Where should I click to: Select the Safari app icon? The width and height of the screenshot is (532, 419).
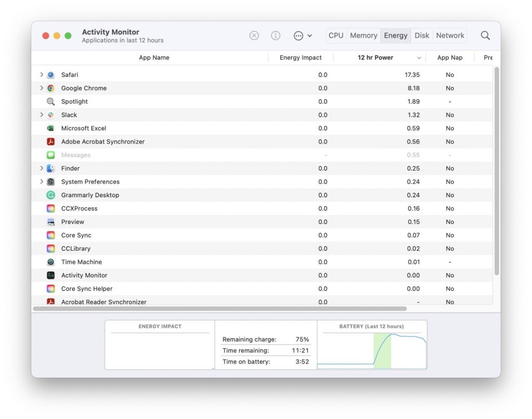pos(50,74)
